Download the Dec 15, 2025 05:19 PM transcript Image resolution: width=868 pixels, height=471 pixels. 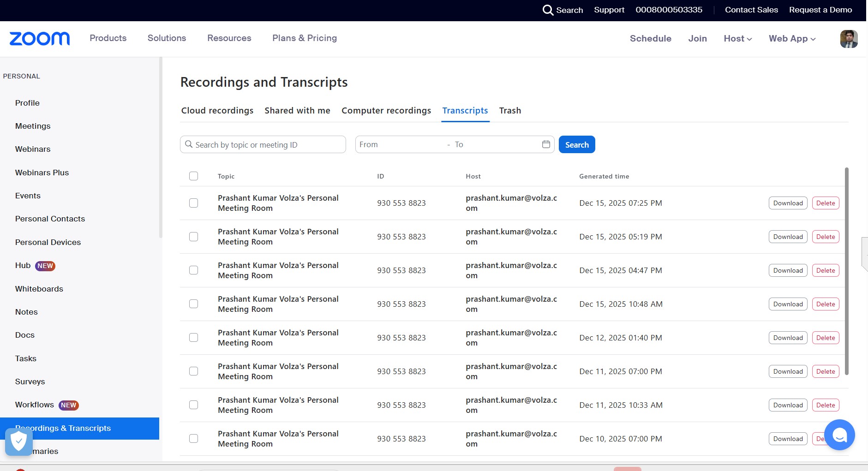pos(788,237)
